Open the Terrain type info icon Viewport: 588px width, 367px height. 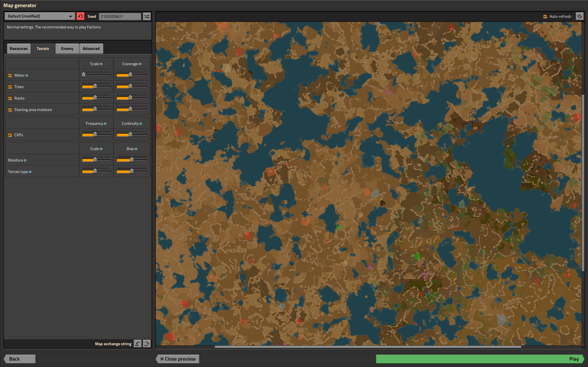pos(30,172)
